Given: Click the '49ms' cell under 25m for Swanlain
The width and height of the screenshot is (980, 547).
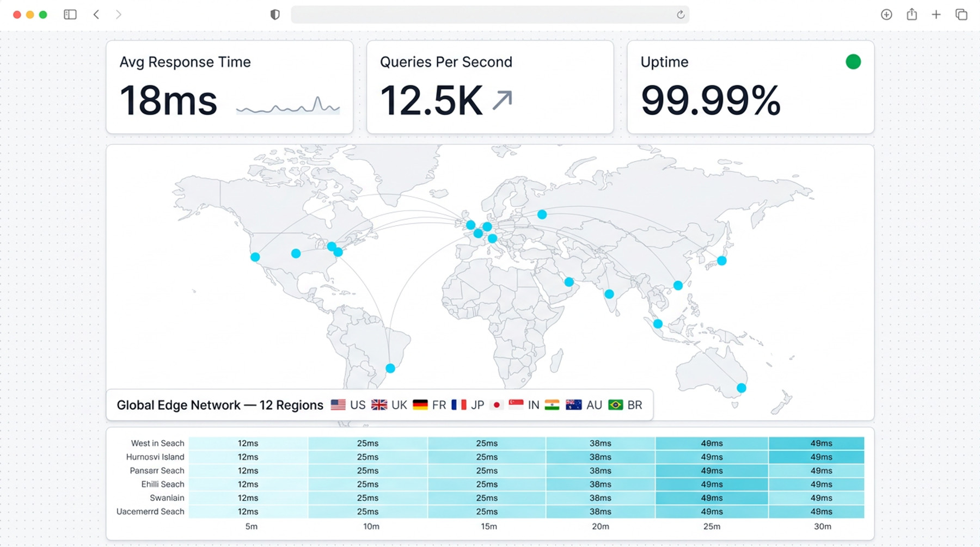Looking at the screenshot, I should pos(712,498).
